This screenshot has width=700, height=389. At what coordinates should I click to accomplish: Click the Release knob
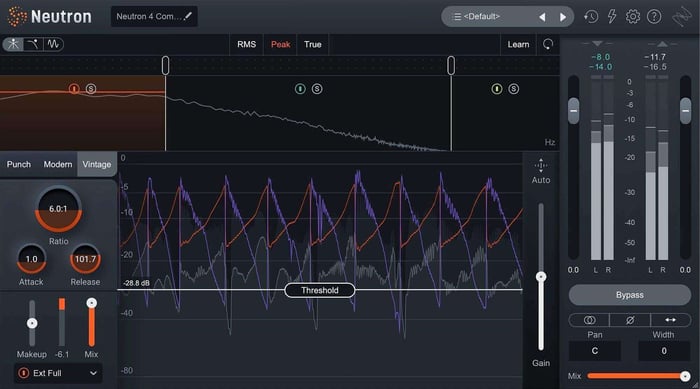coord(85,259)
